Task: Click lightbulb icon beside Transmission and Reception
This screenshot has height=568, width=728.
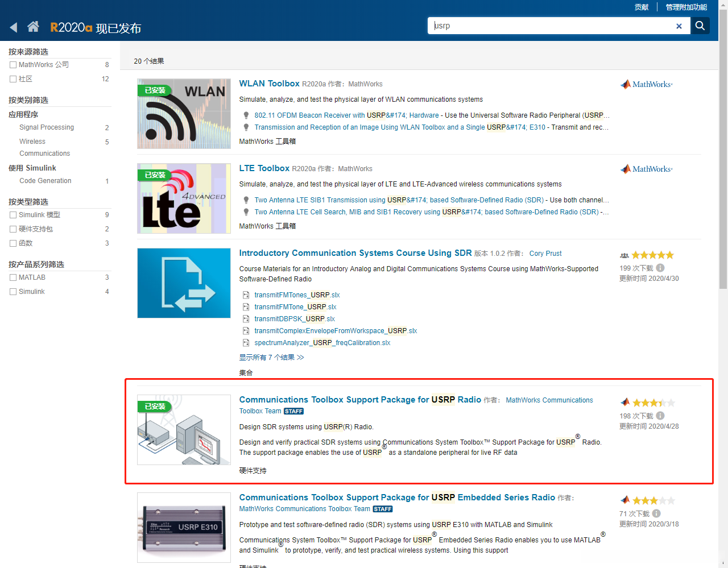Action: click(x=246, y=127)
